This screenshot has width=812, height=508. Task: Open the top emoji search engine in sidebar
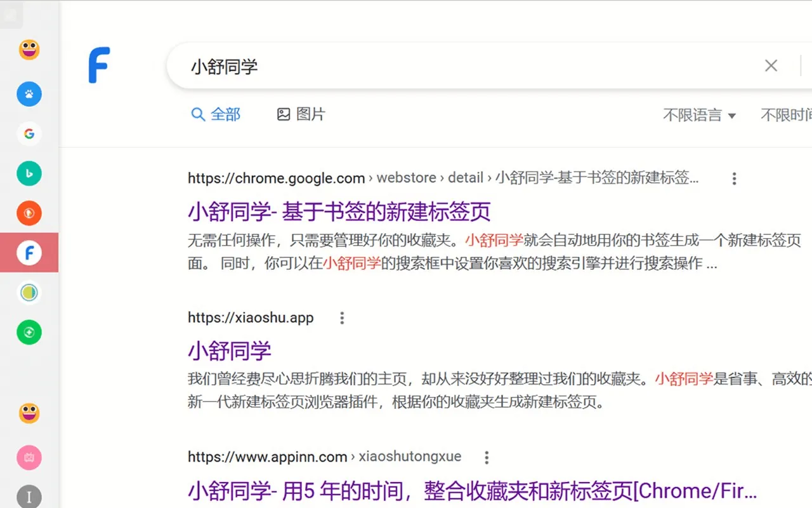click(x=29, y=49)
